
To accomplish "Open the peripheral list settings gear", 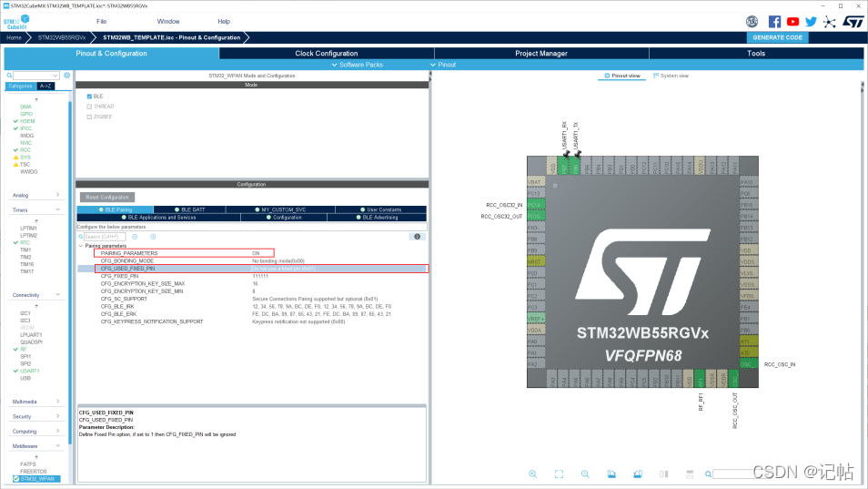I will (x=67, y=76).
